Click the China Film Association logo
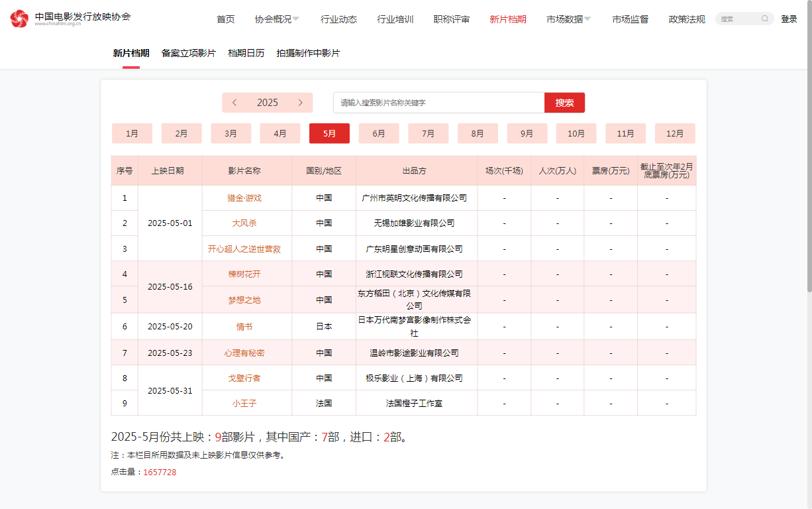This screenshot has width=812, height=509. coord(70,19)
